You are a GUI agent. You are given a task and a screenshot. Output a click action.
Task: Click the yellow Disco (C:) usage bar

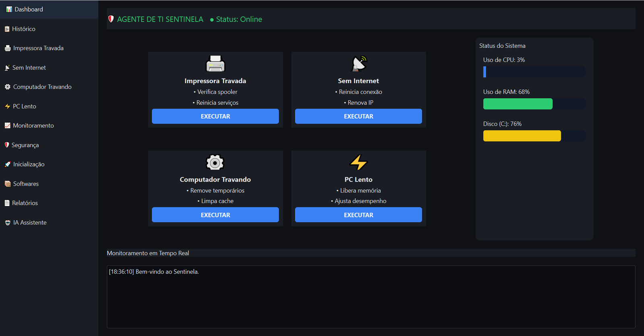coord(522,136)
